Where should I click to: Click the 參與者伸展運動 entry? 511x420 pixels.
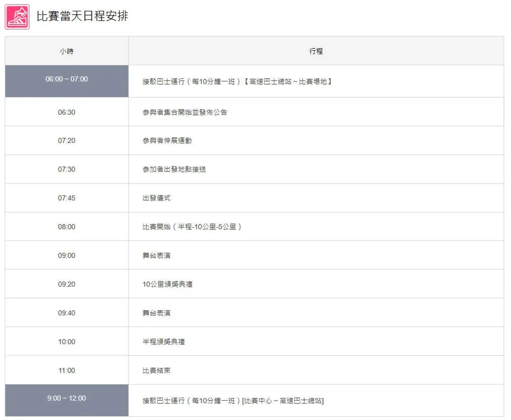click(167, 141)
